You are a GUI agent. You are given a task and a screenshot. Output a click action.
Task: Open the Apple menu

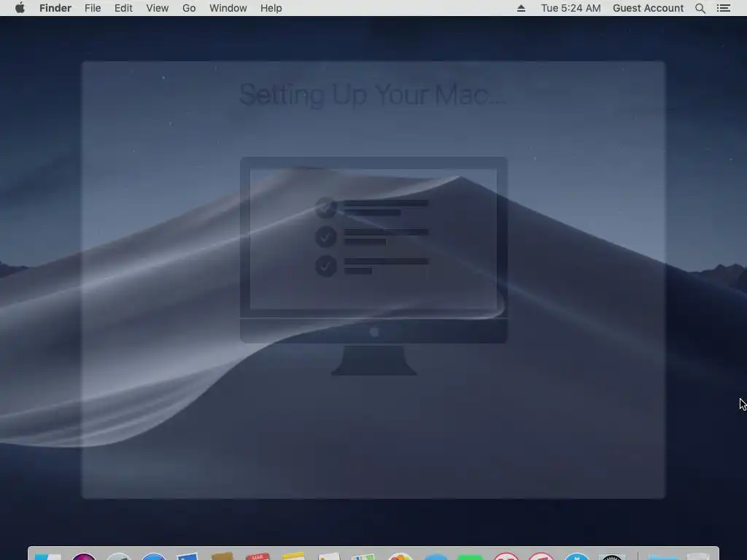(x=20, y=8)
